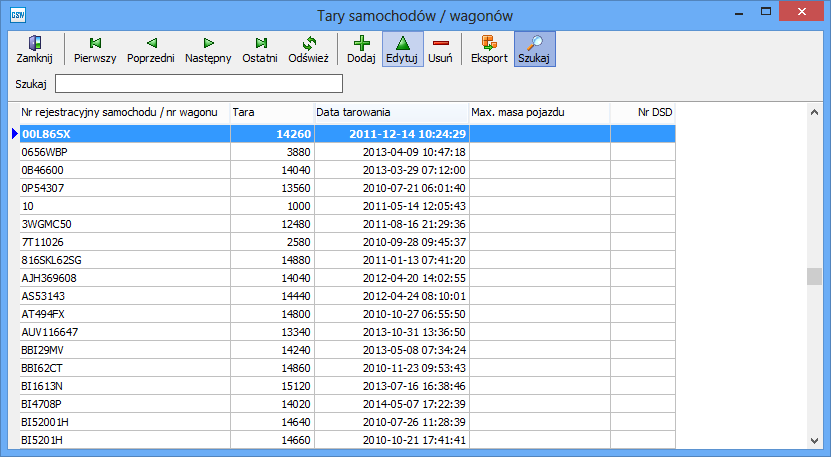This screenshot has width=831, height=457.
Task: Click the Zamknij (close) door icon
Action: (x=34, y=43)
